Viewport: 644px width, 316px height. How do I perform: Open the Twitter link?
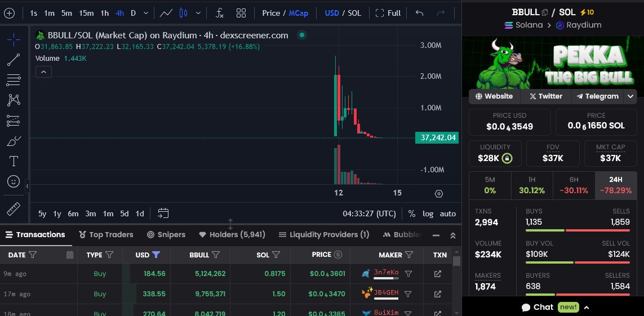(546, 96)
